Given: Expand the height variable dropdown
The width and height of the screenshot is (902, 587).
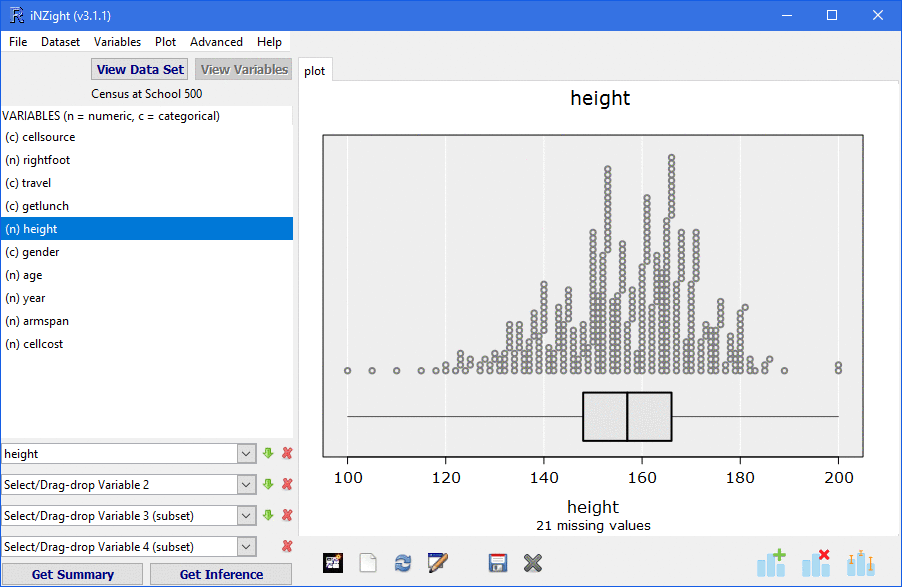Looking at the screenshot, I should (x=247, y=454).
